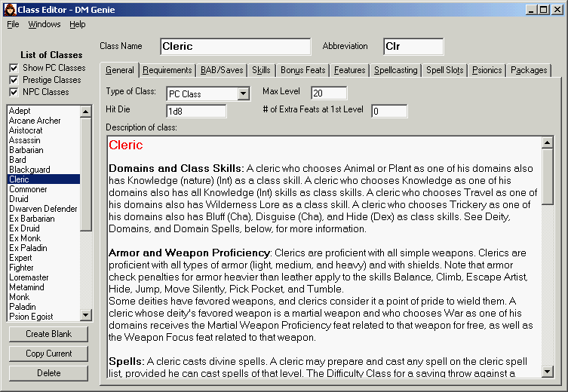Screen dimensions: 568x392
Task: Click the description scrollbar thumb
Action: point(548,177)
